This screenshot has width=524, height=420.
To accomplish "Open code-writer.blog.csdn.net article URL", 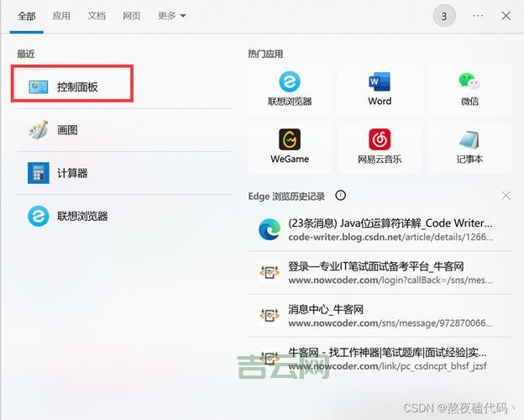I will (390, 237).
